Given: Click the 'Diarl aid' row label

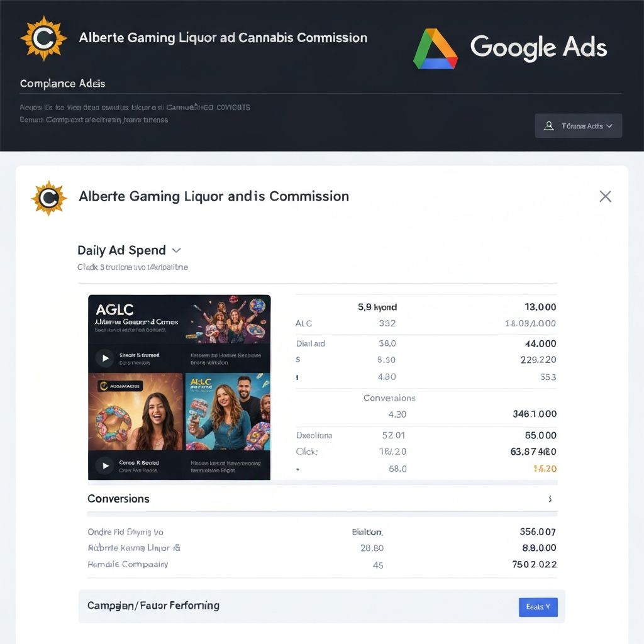Looking at the screenshot, I should [x=311, y=344].
